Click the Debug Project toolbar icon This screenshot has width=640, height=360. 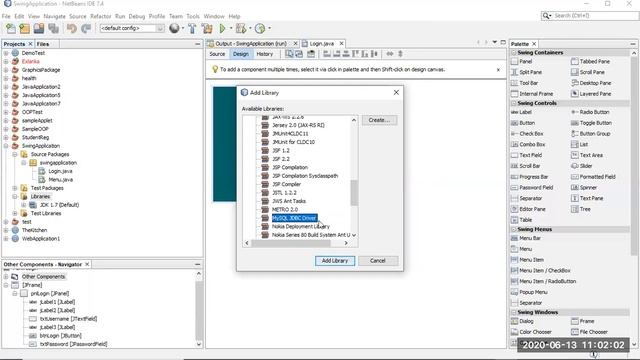241,28
